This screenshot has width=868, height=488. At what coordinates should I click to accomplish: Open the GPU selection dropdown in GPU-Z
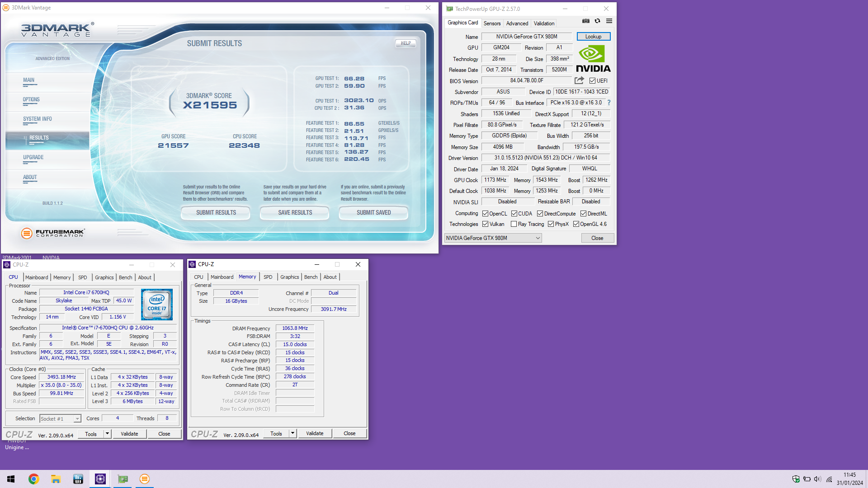(x=493, y=238)
